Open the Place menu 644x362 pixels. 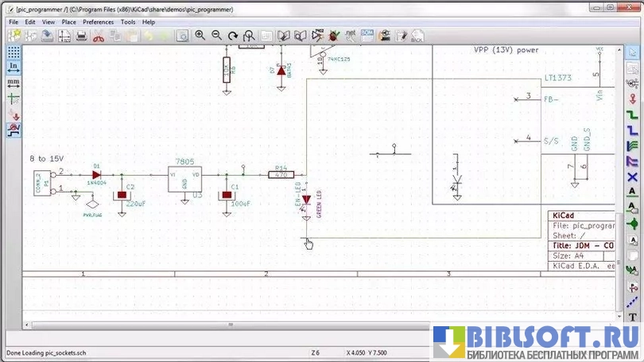point(69,22)
